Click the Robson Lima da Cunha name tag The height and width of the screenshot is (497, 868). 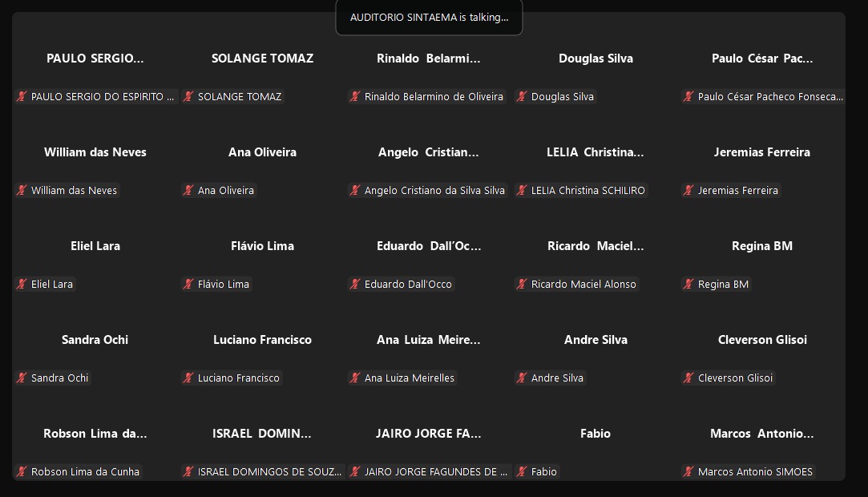[x=85, y=471]
